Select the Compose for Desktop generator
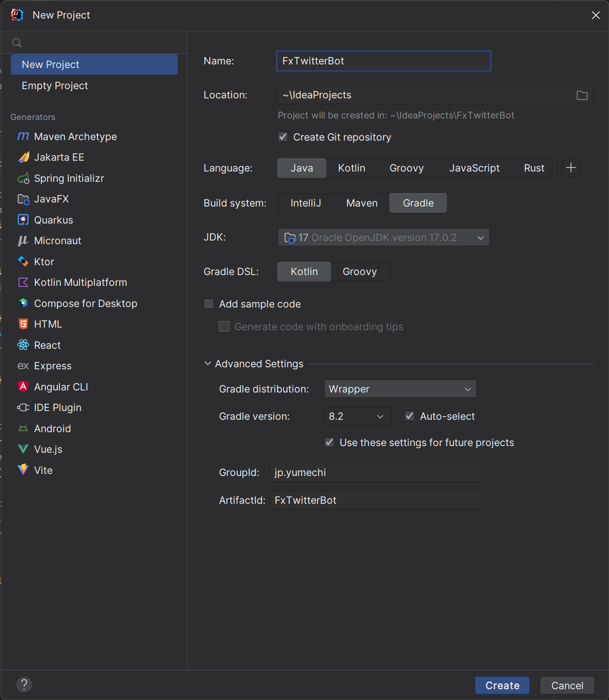This screenshot has height=700, width=609. 85,303
